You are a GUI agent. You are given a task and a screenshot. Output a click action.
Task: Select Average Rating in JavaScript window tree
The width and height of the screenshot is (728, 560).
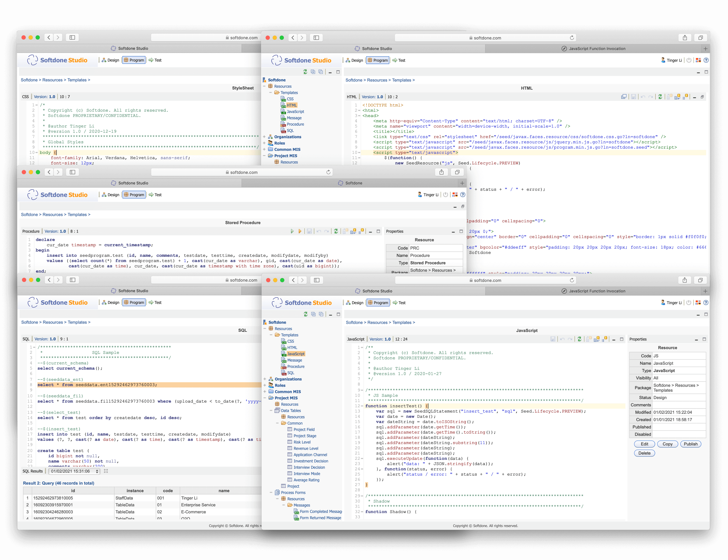(x=306, y=480)
